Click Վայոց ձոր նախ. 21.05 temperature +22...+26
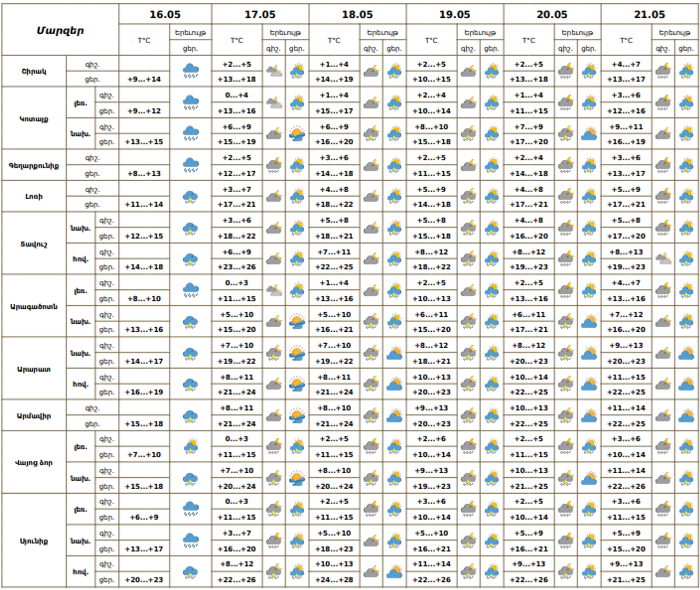 (x=626, y=486)
